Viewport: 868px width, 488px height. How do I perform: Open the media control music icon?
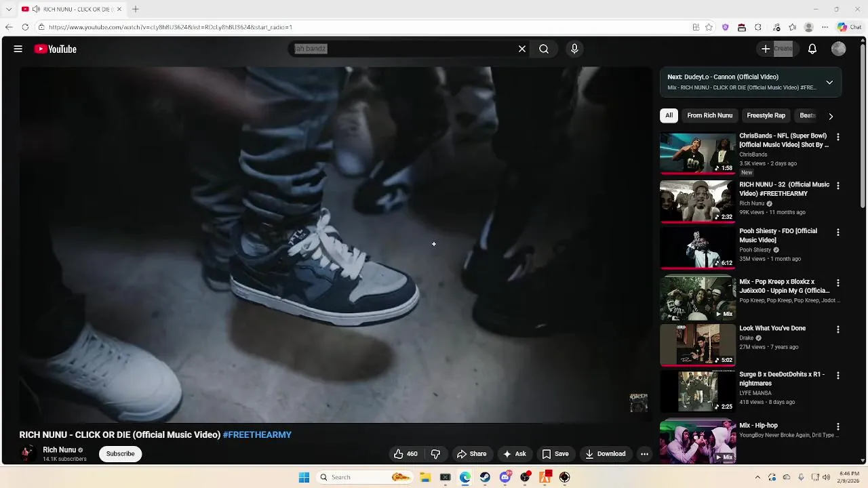(x=776, y=27)
